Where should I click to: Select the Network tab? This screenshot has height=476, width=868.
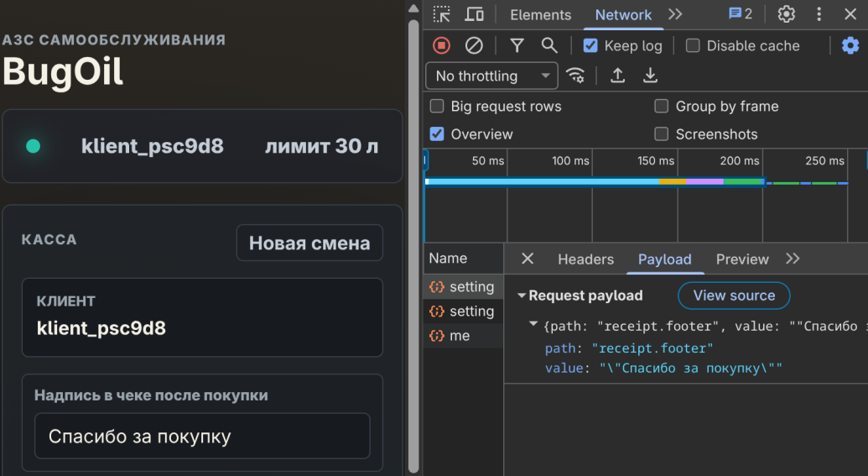[623, 15]
